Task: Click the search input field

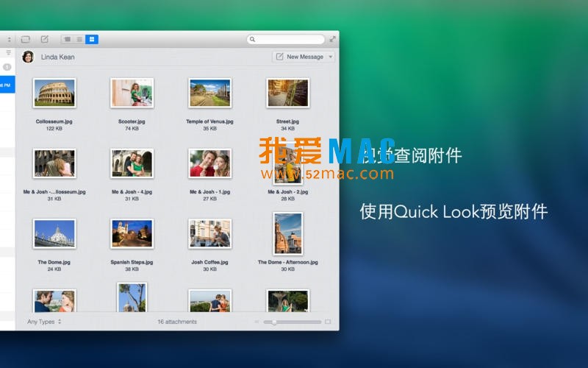Action: (x=289, y=40)
